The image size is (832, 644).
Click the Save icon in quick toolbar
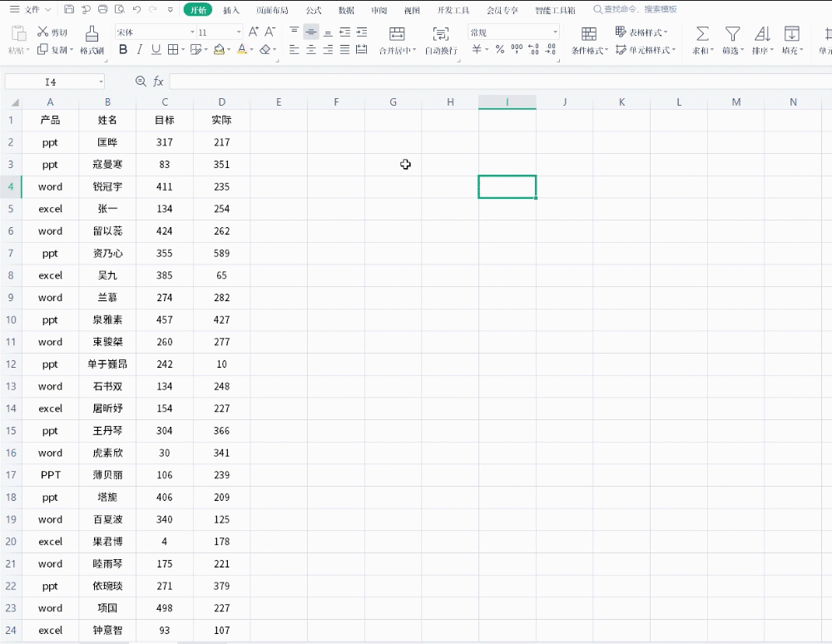click(x=68, y=10)
